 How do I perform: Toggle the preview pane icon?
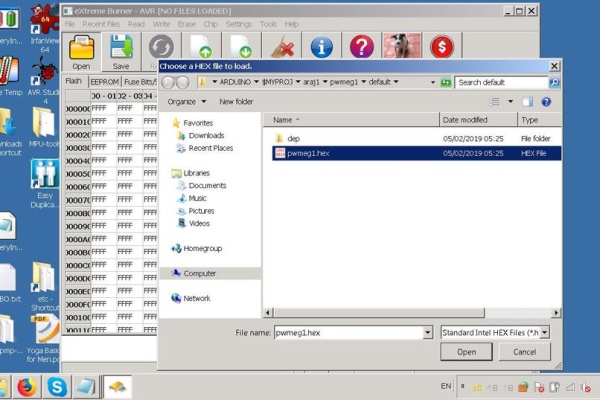click(x=528, y=101)
